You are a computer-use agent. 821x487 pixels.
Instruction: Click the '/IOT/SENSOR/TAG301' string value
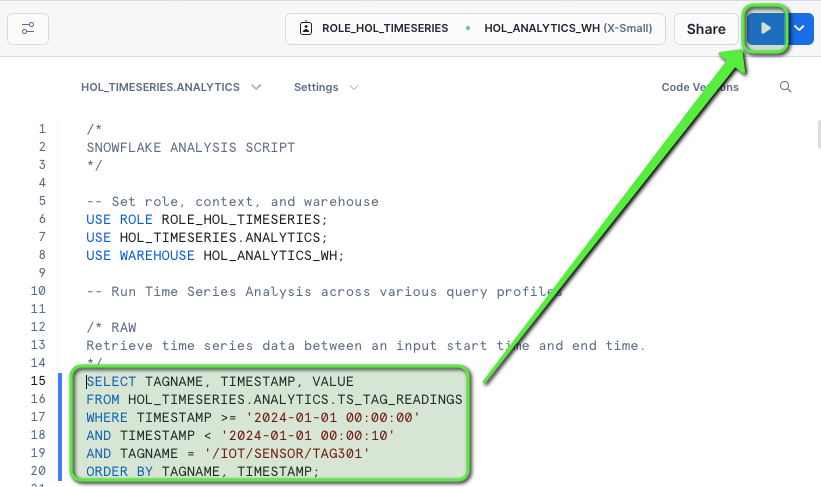tap(286, 453)
